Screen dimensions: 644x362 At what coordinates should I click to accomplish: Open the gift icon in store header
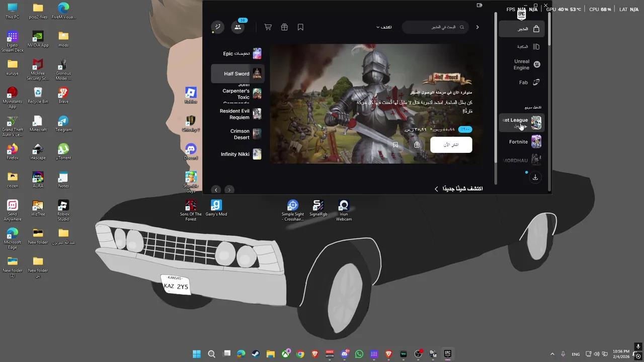tap(284, 27)
